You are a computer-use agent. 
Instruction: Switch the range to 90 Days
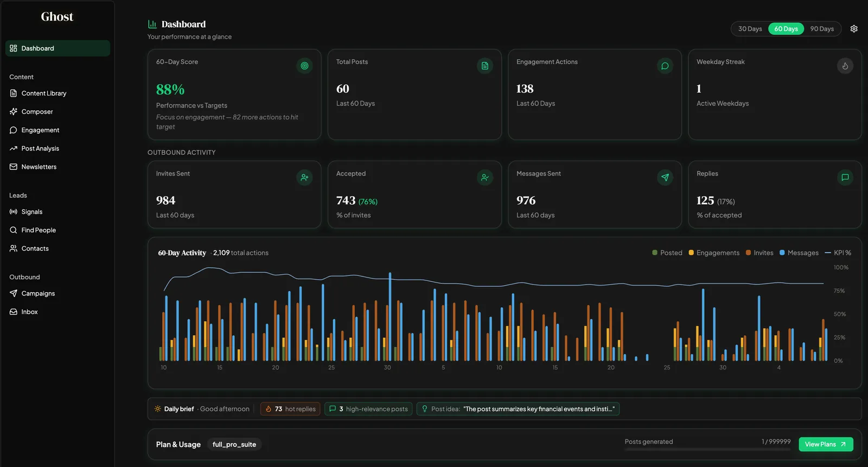pyautogui.click(x=822, y=29)
